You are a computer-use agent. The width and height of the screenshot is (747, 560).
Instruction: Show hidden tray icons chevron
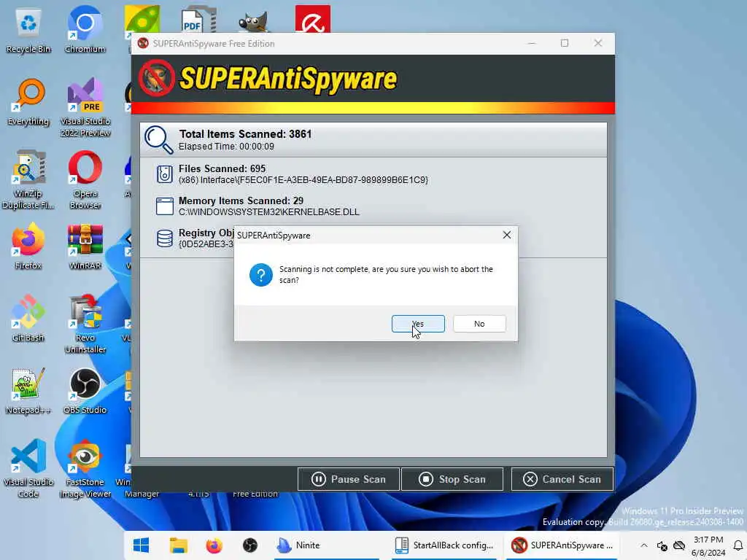(643, 545)
